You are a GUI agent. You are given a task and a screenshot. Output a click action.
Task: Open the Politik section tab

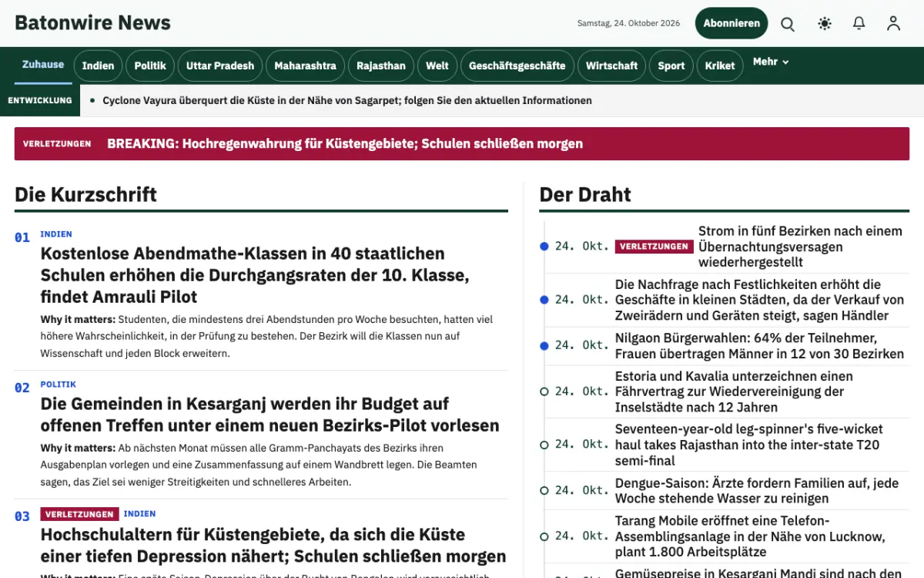(150, 66)
